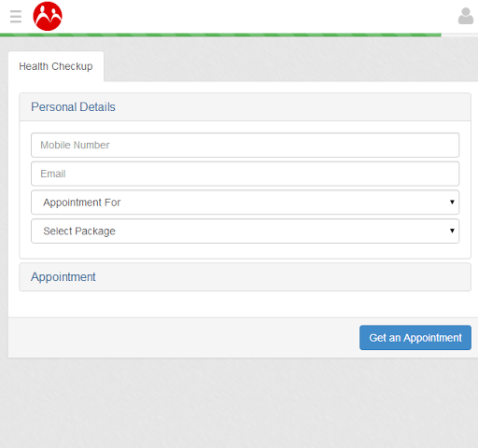Open the Select Package dropdown
The image size is (478, 448).
[x=245, y=231]
